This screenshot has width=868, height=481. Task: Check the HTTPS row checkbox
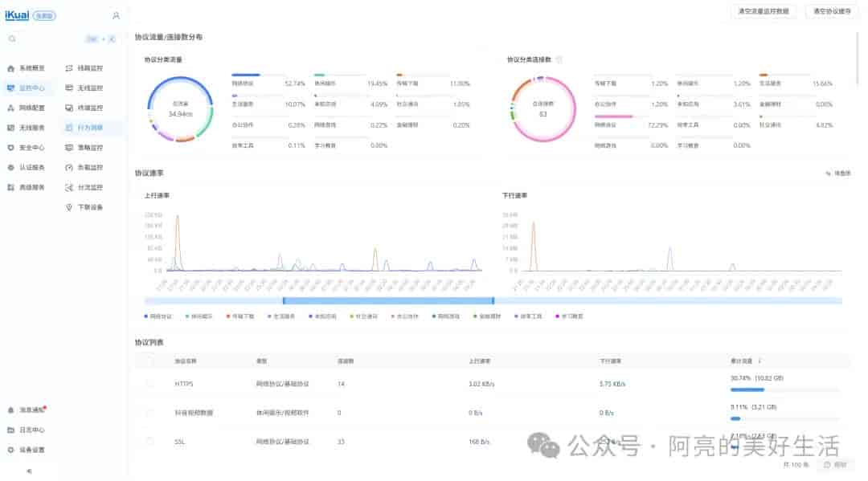pyautogui.click(x=149, y=384)
